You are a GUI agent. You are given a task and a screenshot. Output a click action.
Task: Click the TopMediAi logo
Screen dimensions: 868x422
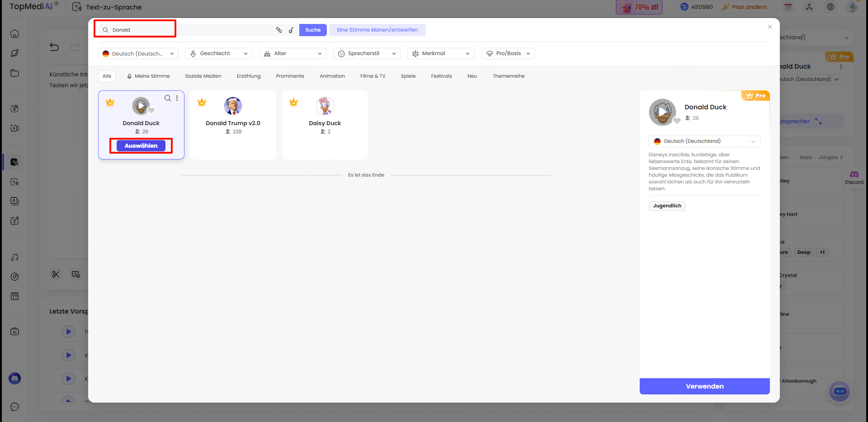point(34,6)
